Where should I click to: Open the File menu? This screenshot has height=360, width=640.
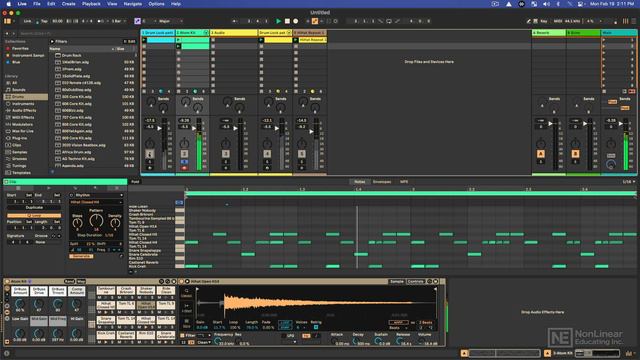pyautogui.click(x=37, y=4)
